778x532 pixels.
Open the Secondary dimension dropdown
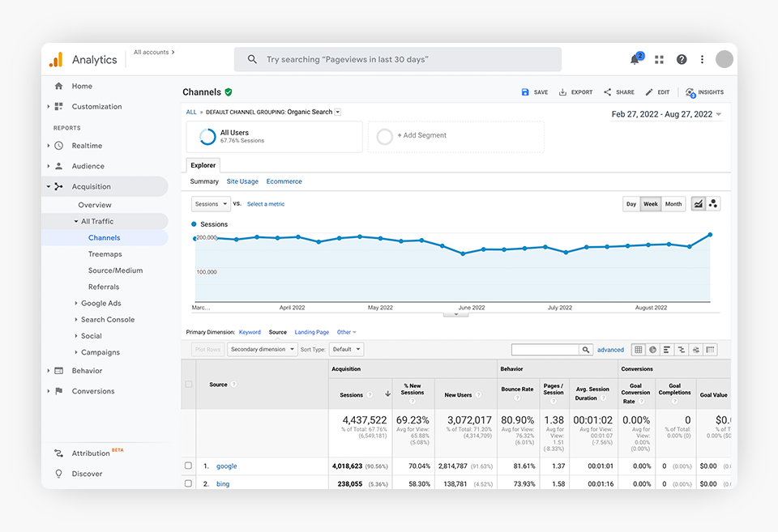[262, 350]
